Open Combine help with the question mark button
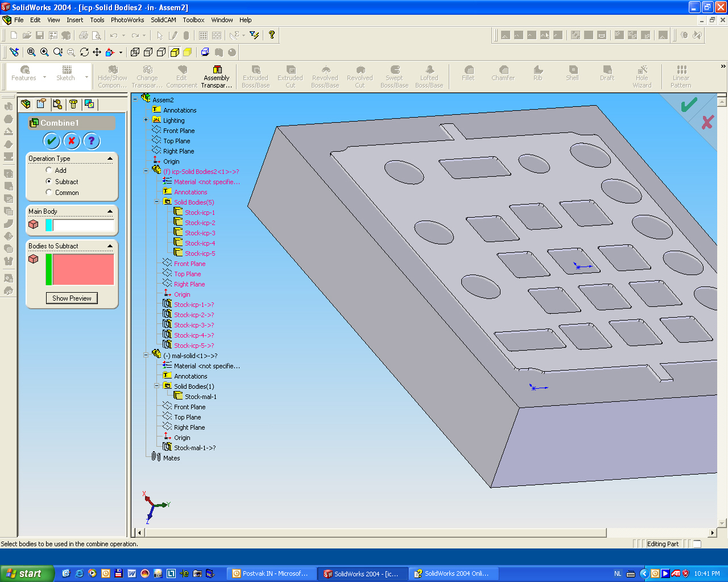The image size is (728, 582). pos(91,141)
